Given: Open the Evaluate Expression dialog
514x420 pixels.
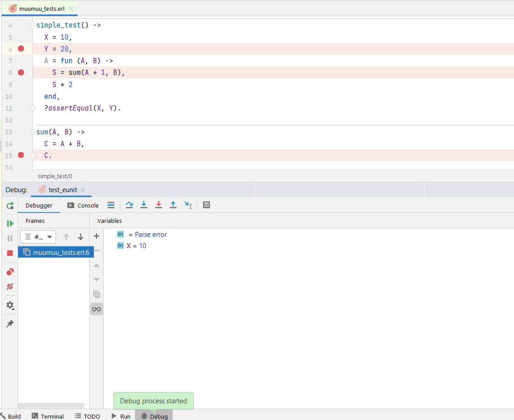Looking at the screenshot, I should pos(207,205).
